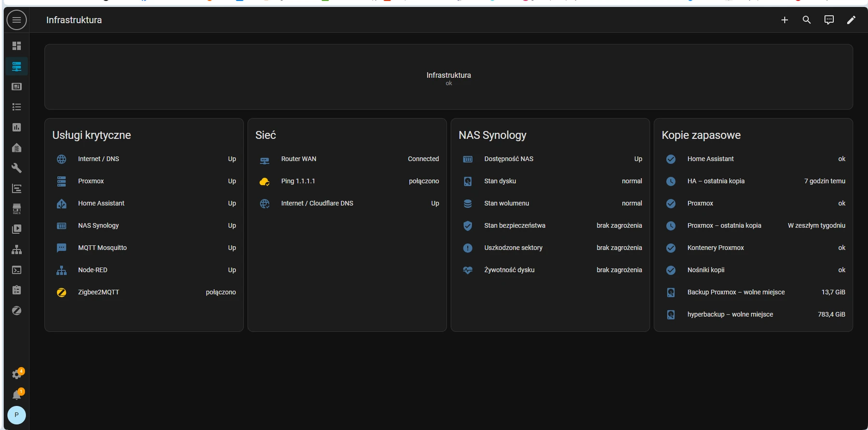
Task: Open the Overview dashboard icon in sidebar
Action: point(16,46)
